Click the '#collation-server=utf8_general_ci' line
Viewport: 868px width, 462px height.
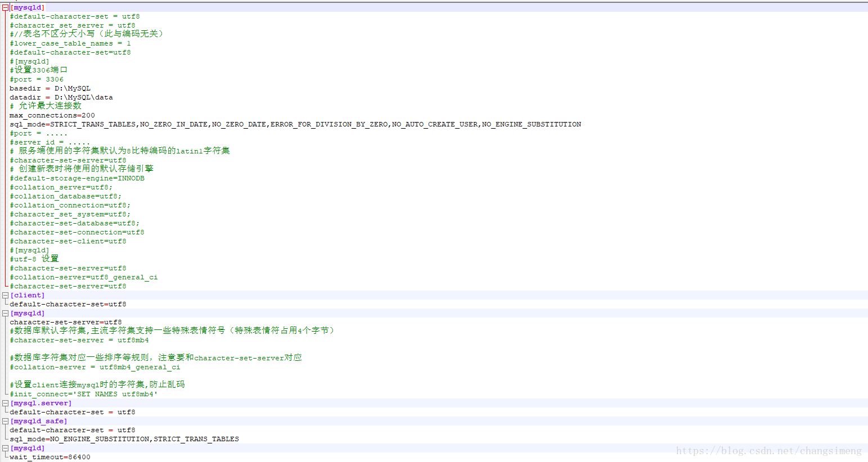84,277
